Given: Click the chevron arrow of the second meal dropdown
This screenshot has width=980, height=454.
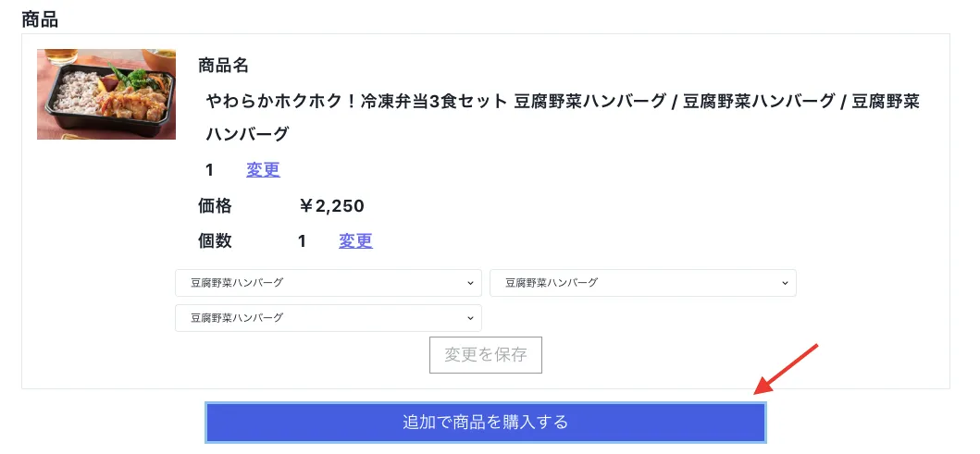Looking at the screenshot, I should click(x=786, y=283).
